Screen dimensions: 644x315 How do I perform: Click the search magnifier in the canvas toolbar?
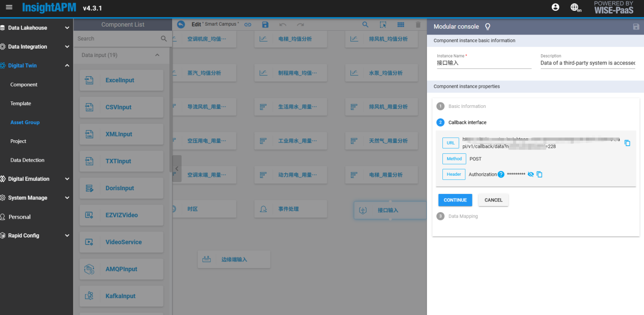coord(365,25)
